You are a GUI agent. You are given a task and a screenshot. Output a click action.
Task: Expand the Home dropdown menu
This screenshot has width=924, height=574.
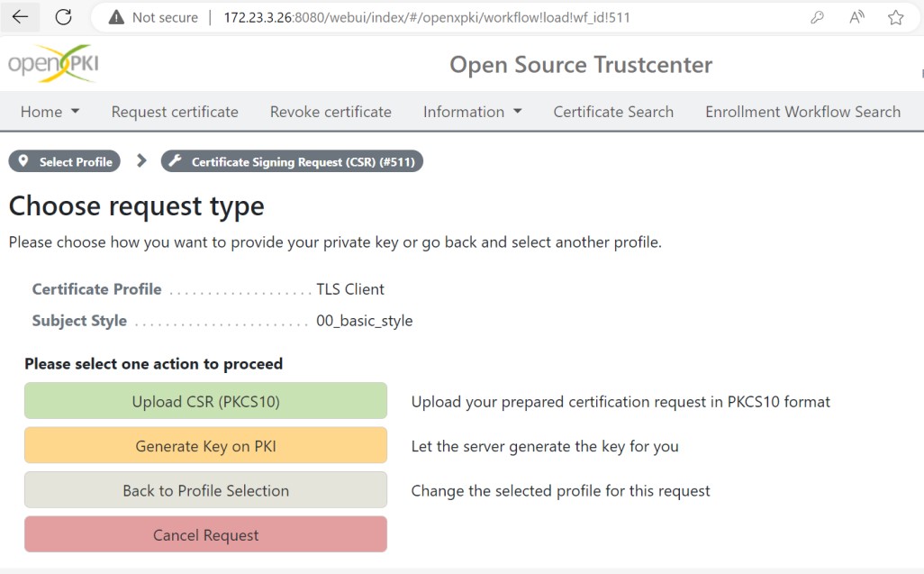(x=50, y=112)
